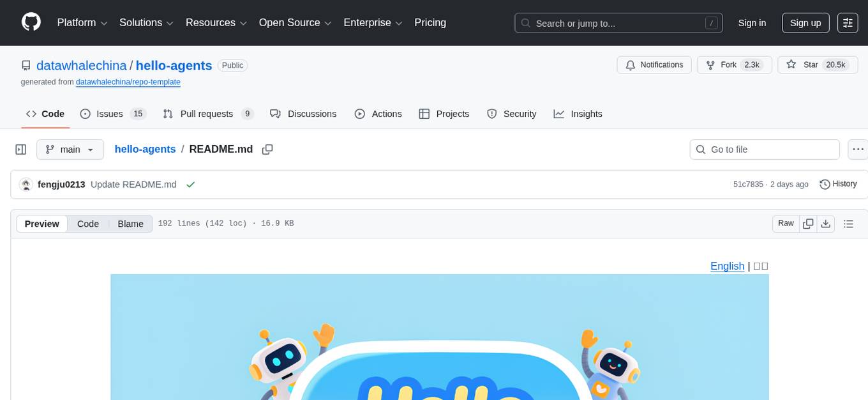The image size is (868, 400).
Task: Open the more file actions menu
Action: pyautogui.click(x=858, y=150)
